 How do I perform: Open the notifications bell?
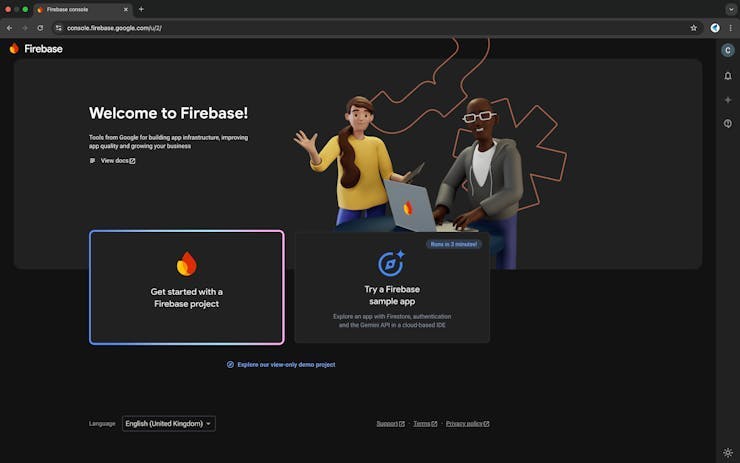[728, 76]
